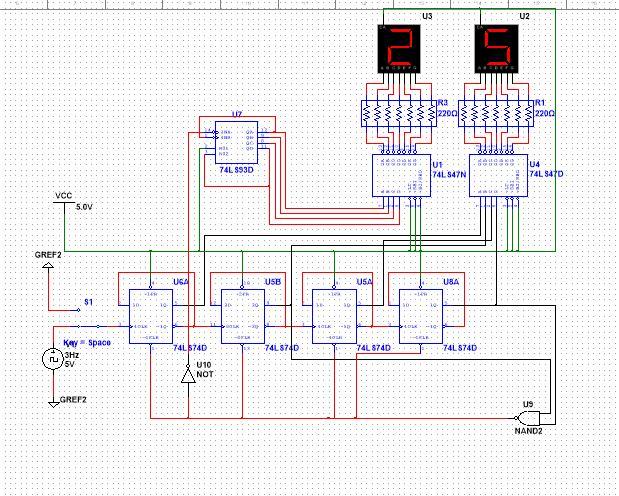Click the 220Ω value next to R3

(448, 113)
